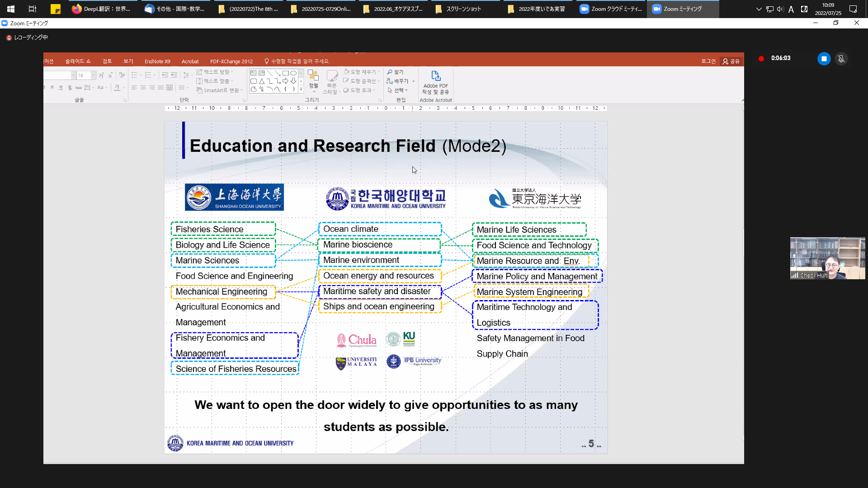The height and width of the screenshot is (488, 868).
Task: Toggle microphone mute in recording bar
Action: point(841,59)
